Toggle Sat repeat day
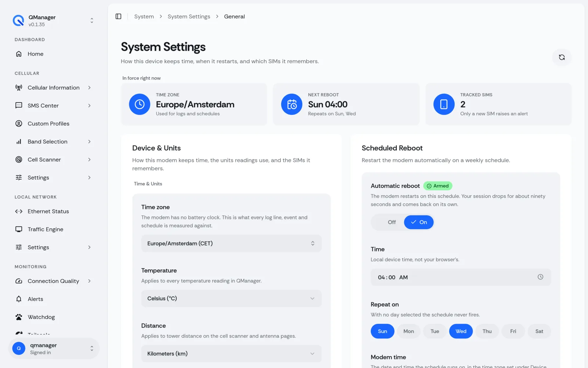588x368 pixels. (x=539, y=331)
